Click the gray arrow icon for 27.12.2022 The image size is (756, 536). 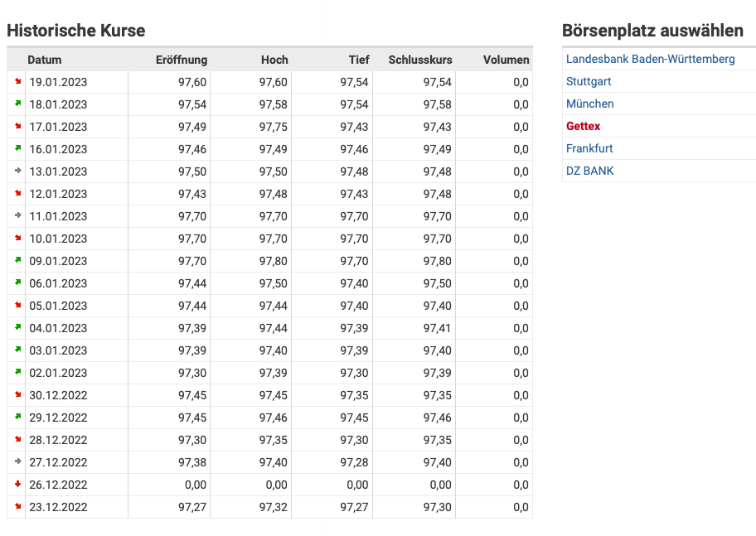coord(17,462)
